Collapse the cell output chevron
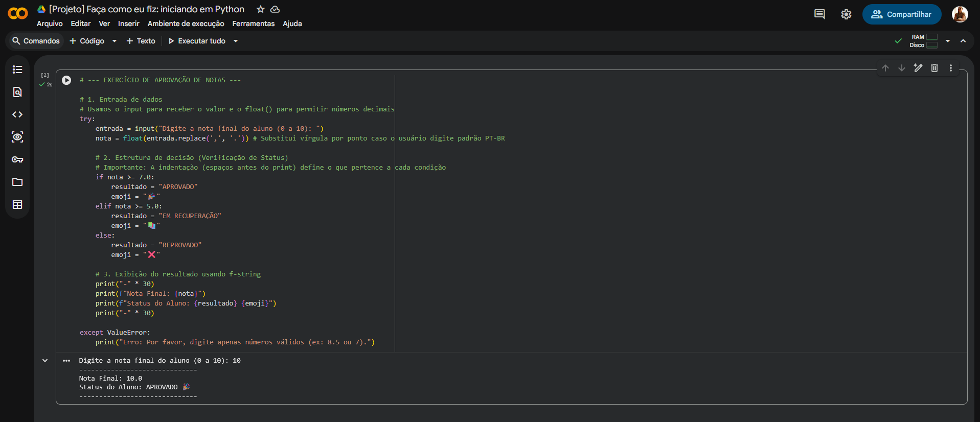 (45, 361)
